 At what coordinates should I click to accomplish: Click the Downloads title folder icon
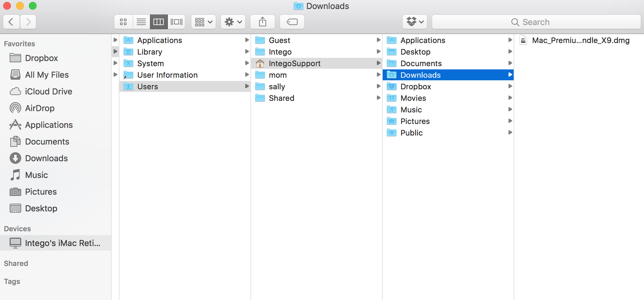pos(299,6)
